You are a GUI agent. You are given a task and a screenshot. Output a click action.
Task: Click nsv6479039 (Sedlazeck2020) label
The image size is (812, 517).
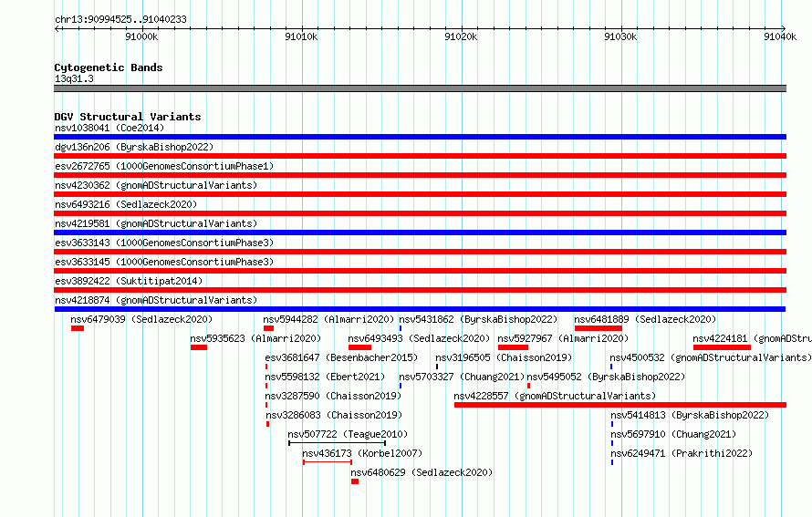click(x=141, y=319)
